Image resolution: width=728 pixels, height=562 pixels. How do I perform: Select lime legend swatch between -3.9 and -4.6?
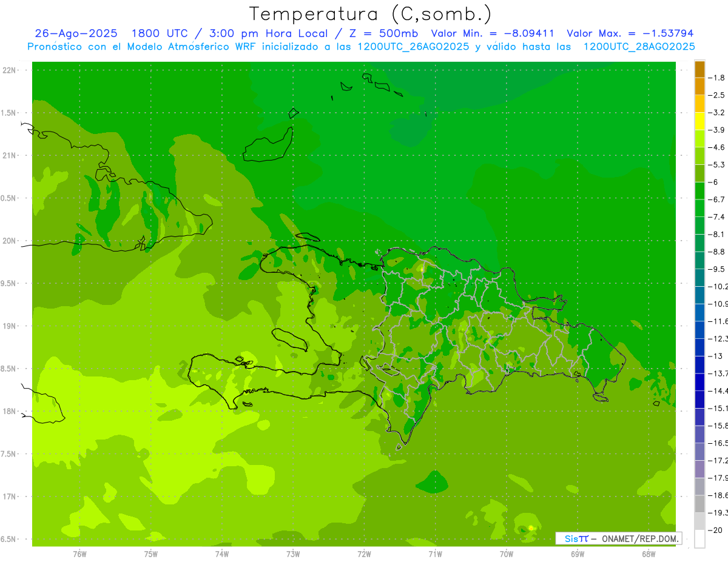click(699, 139)
